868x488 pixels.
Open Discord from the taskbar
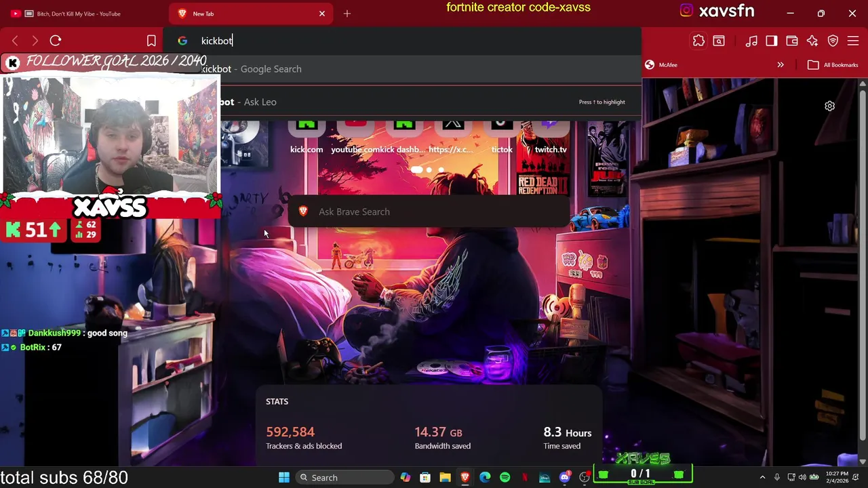point(565,478)
